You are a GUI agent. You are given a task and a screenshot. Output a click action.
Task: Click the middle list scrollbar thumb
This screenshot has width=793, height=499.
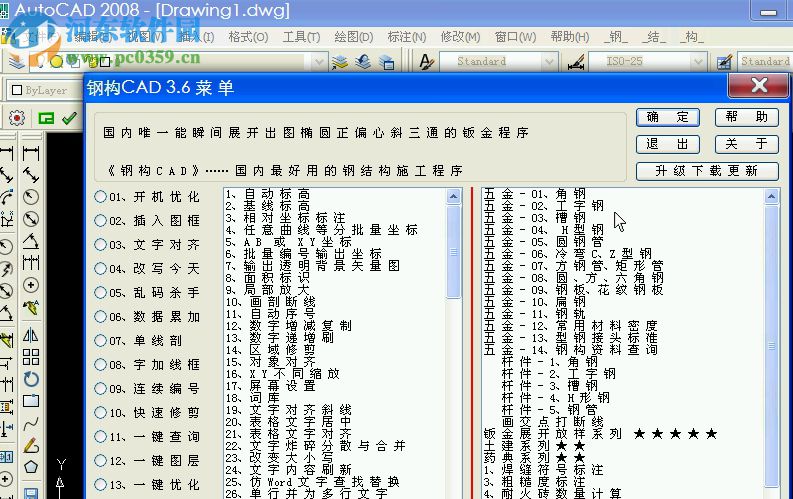tap(454, 252)
